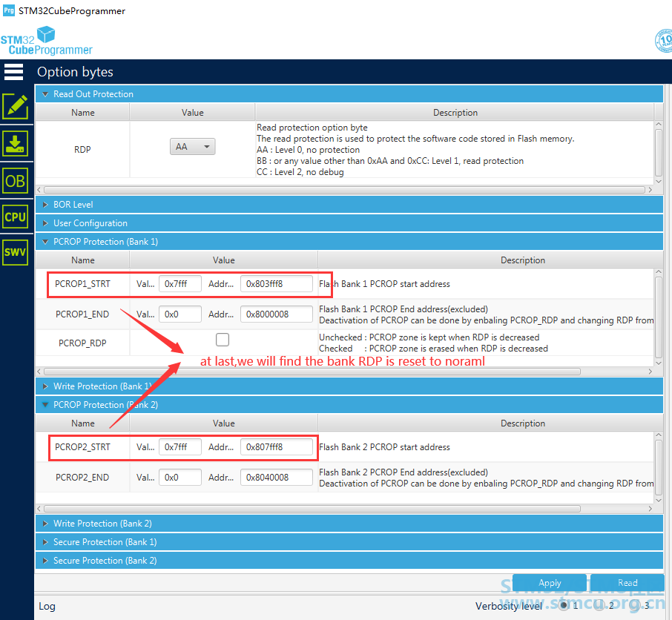Click the Read button
The image size is (672, 620).
click(627, 583)
